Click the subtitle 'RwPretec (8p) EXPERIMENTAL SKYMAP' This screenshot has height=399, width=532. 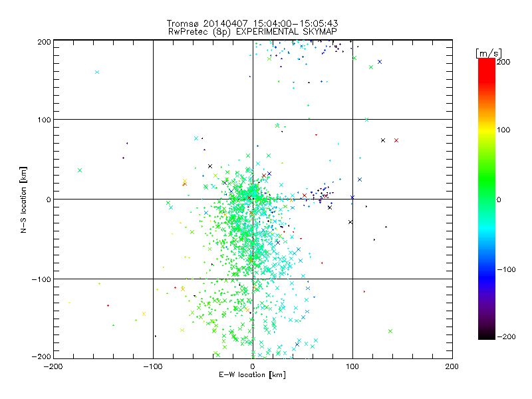coord(253,32)
